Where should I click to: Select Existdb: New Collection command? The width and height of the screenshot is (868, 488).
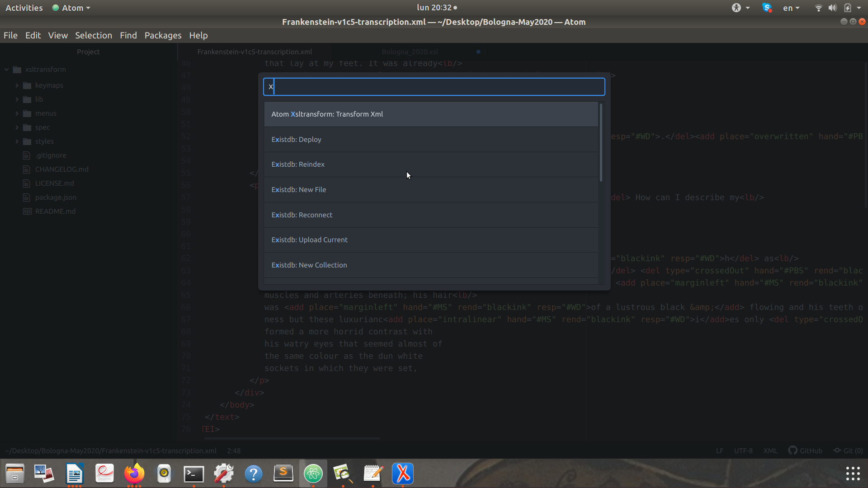pyautogui.click(x=431, y=265)
